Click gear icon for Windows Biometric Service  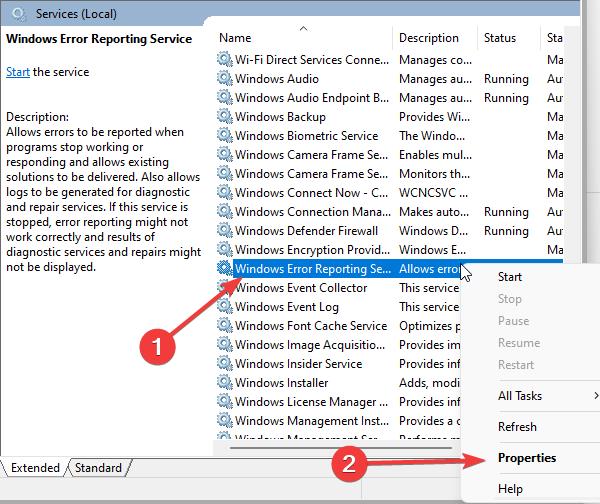tap(225, 135)
